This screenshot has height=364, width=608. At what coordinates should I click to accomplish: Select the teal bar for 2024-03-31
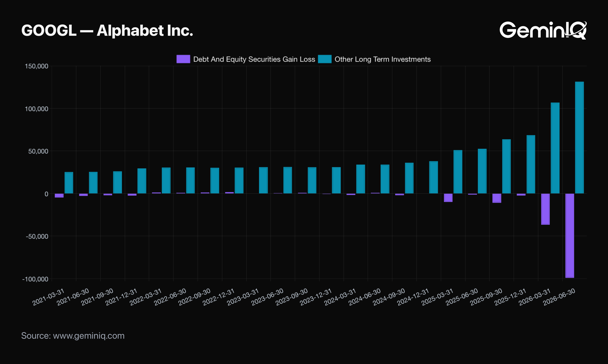[x=361, y=179]
